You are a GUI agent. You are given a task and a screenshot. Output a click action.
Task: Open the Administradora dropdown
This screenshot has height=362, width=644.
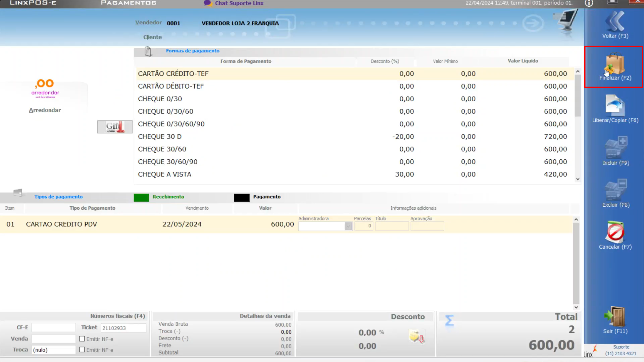click(348, 226)
